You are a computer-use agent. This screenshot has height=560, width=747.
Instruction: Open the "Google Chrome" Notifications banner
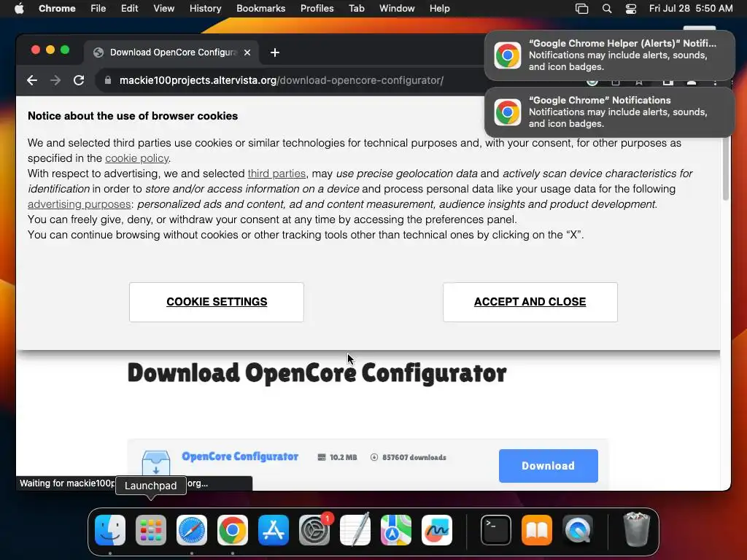pyautogui.click(x=610, y=112)
